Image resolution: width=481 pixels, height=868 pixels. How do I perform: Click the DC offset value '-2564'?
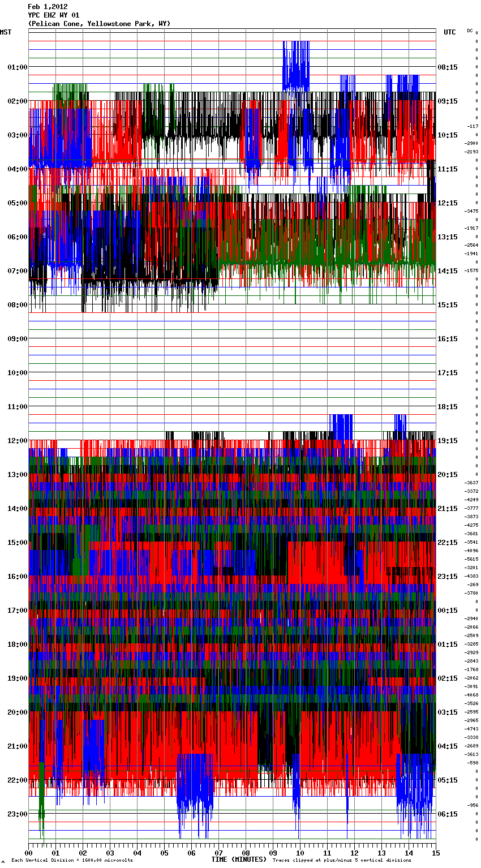pyautogui.click(x=471, y=245)
